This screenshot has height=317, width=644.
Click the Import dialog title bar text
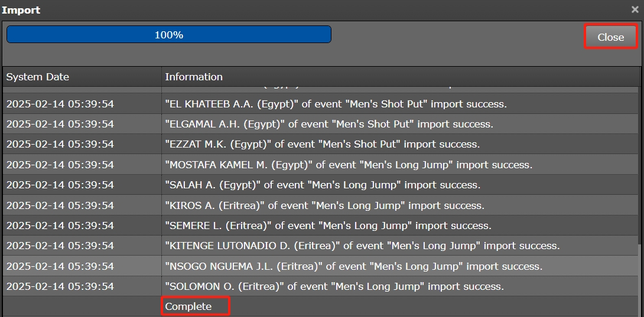pos(21,10)
